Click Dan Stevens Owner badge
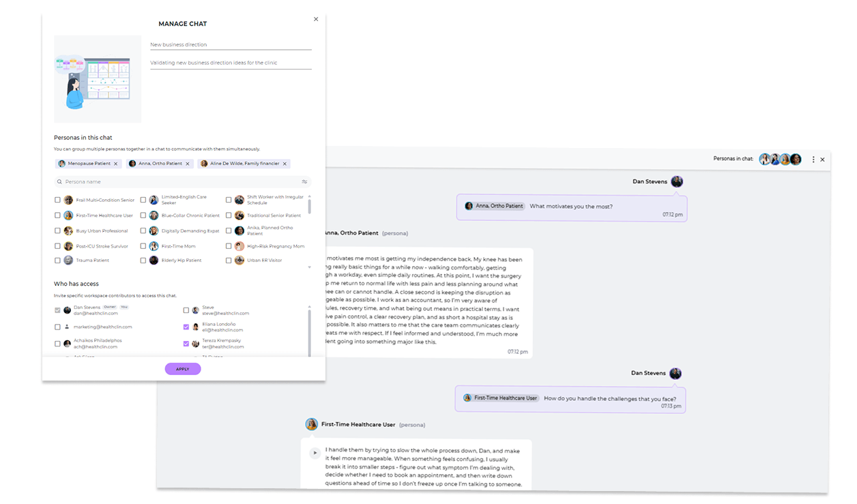The image size is (857, 504). pyautogui.click(x=110, y=307)
